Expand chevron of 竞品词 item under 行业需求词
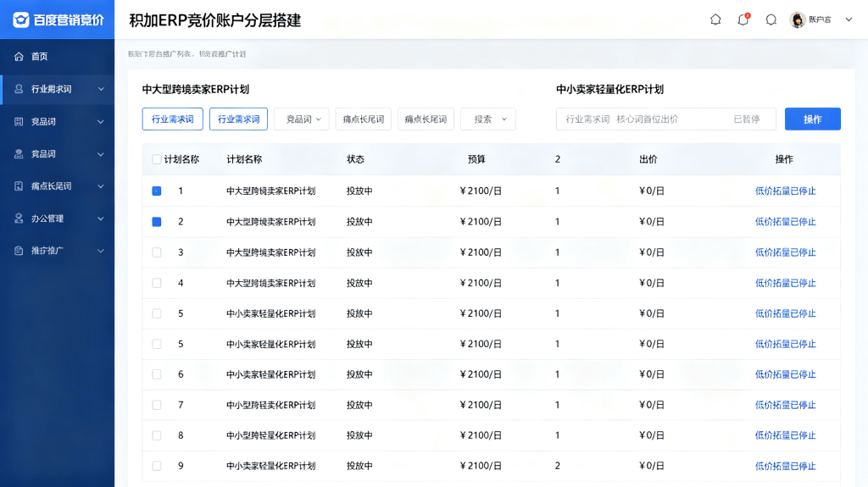The height and width of the screenshot is (487, 868). (101, 122)
